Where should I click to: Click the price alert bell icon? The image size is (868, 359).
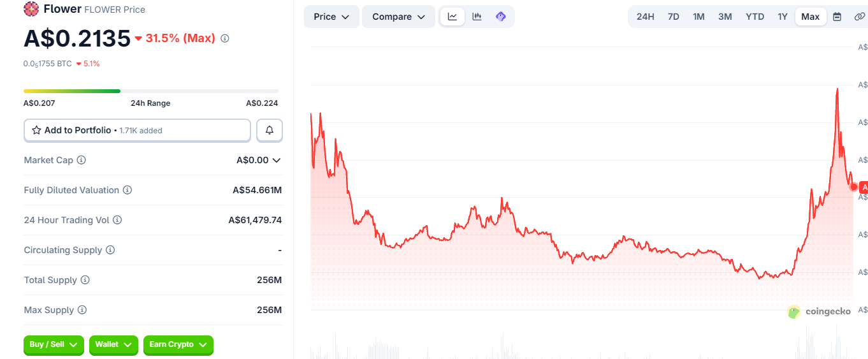click(270, 130)
